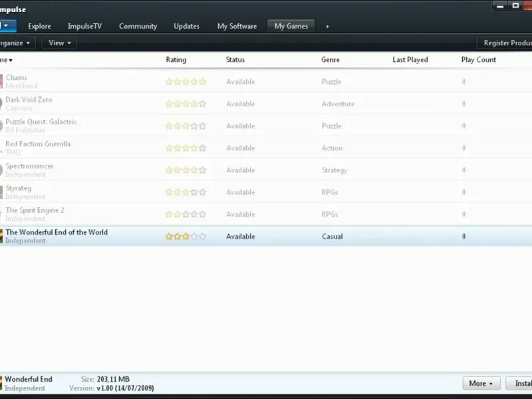This screenshot has width=532, height=399.
Task: Click star rating for The Spirit Engine 2
Action: [x=186, y=214]
